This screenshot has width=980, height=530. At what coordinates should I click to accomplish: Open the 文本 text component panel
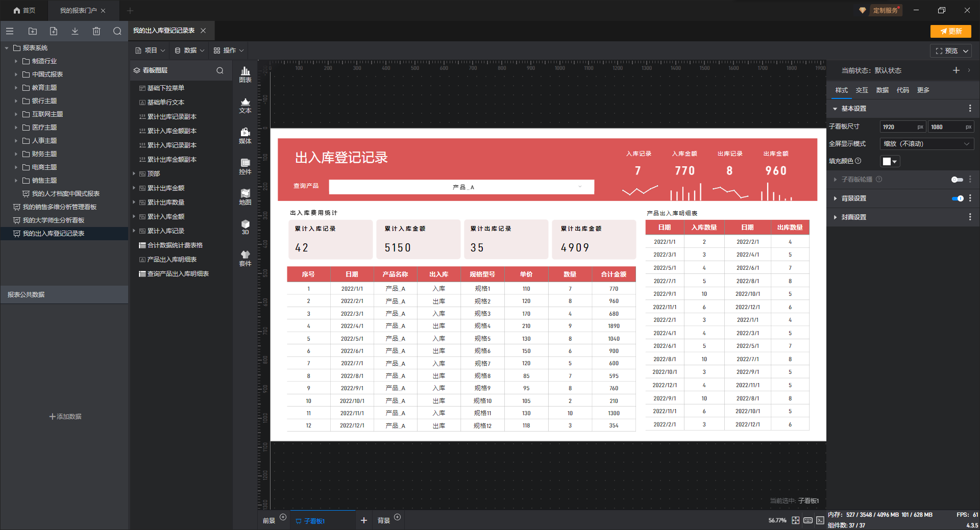tap(245, 105)
